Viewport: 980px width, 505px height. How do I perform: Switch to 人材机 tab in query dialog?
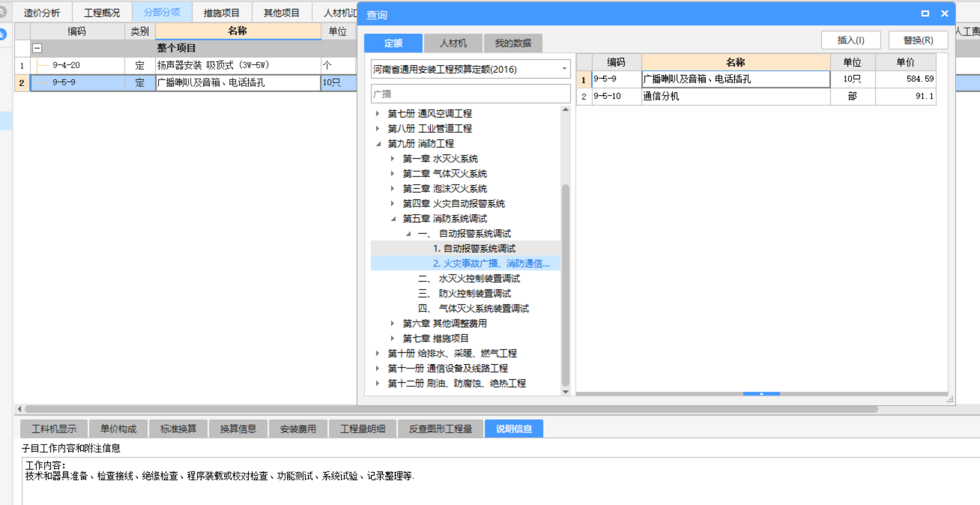pyautogui.click(x=453, y=43)
